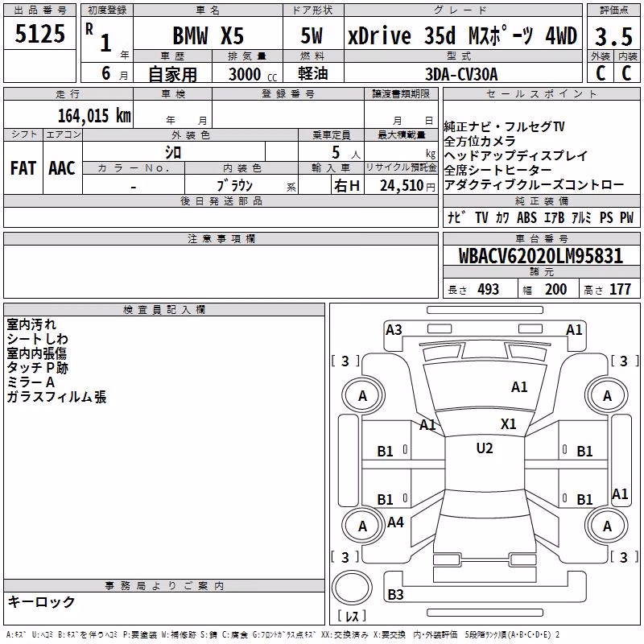Select the recycle deposit 24,510円
Image resolution: width=644 pixels, height=644 pixels.
[407, 186]
